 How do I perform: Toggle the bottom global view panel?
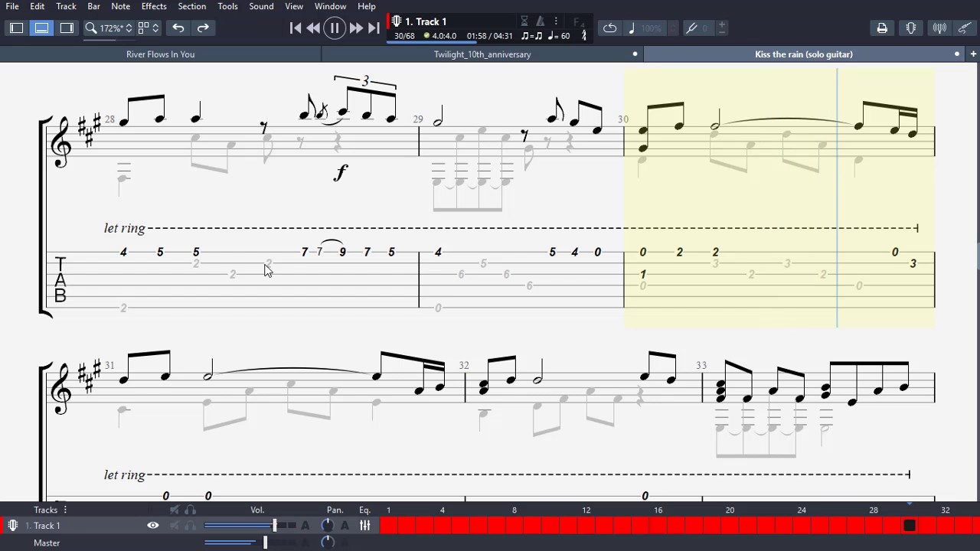point(41,28)
